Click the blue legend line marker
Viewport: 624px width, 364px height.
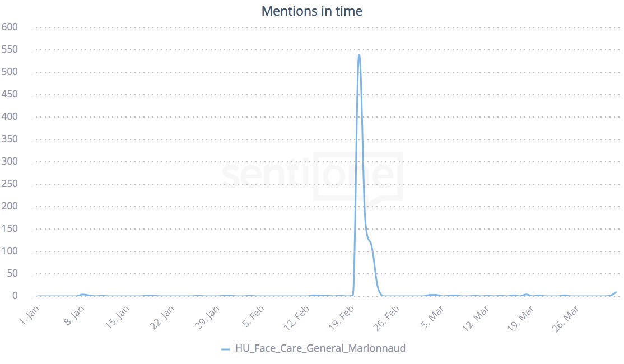(226, 349)
